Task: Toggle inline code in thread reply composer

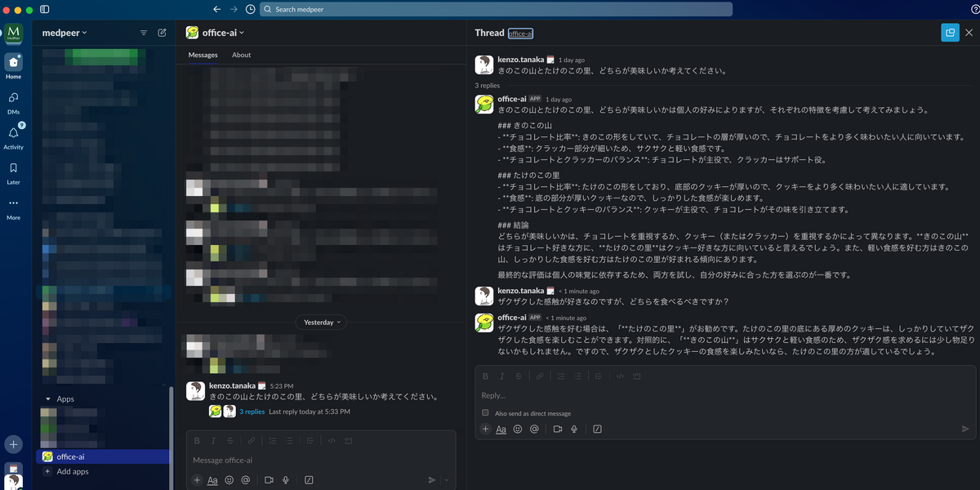Action: pyautogui.click(x=620, y=376)
